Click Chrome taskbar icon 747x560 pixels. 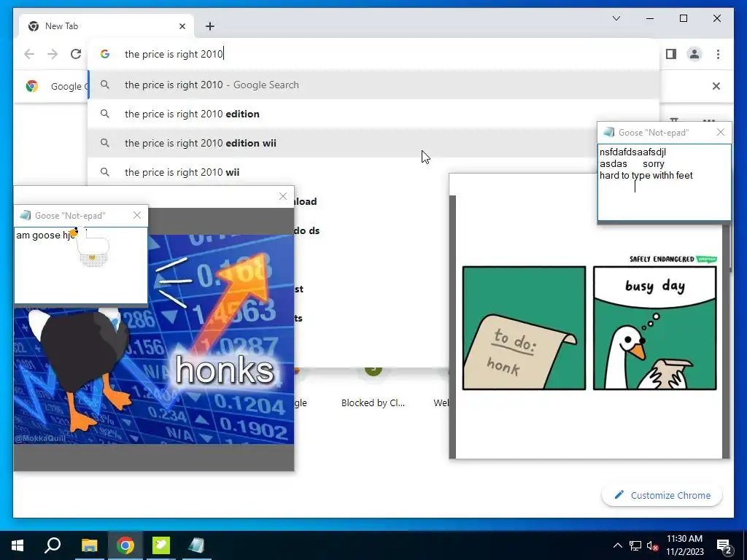click(125, 545)
